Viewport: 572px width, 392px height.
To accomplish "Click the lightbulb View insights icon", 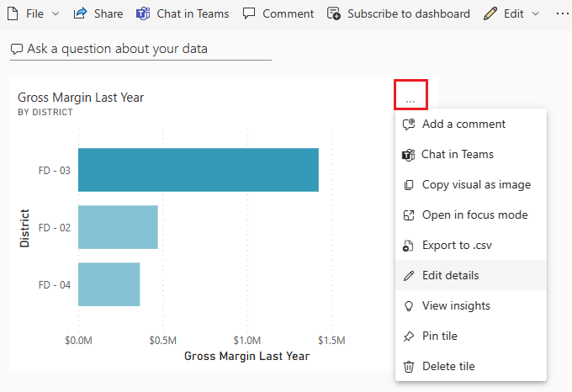I will (x=409, y=305).
